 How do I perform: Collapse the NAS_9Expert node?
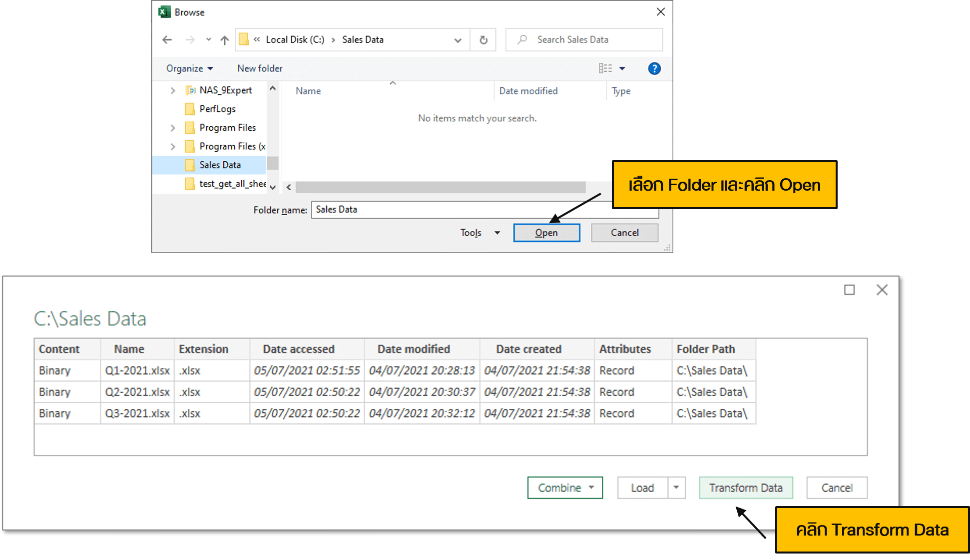[172, 90]
